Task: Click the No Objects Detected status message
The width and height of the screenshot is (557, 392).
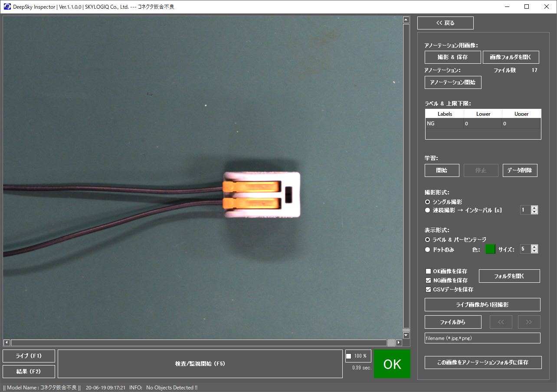Action: pos(172,388)
